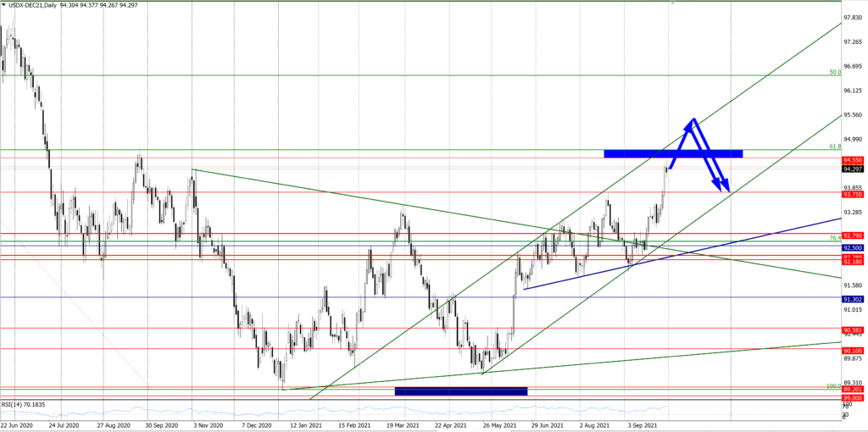Image resolution: width=868 pixels, height=432 pixels.
Task: Click the dropdown triangle beside USDX-DEC21
Action: pos(5,5)
